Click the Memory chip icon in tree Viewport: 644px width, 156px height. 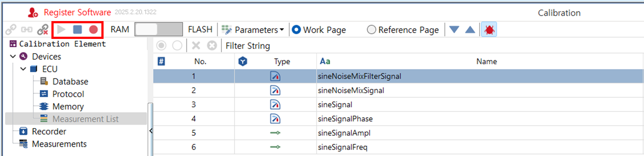[x=44, y=106]
